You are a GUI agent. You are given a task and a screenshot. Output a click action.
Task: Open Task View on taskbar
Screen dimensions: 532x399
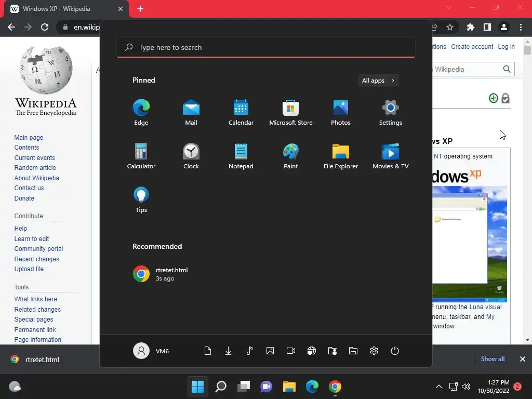click(244, 387)
